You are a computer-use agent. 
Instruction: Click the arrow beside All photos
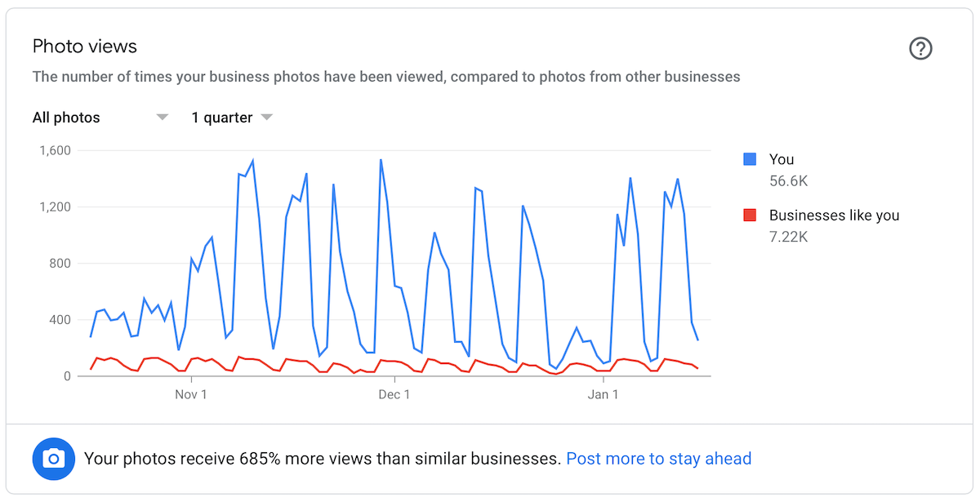(163, 118)
